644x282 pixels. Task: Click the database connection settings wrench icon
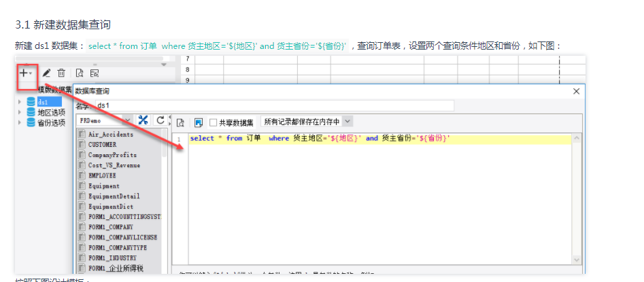143,120
